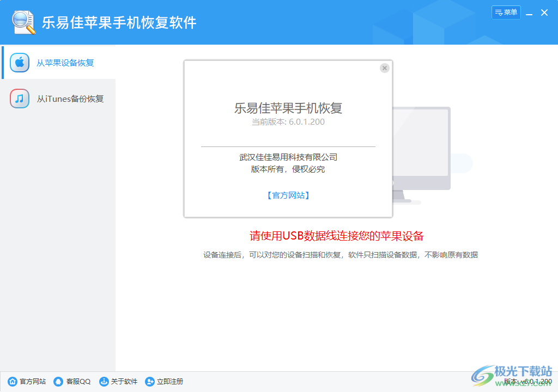Click the red 请使用USB数据线连接 prompt
Screen dimensions: 558x392
(337, 236)
